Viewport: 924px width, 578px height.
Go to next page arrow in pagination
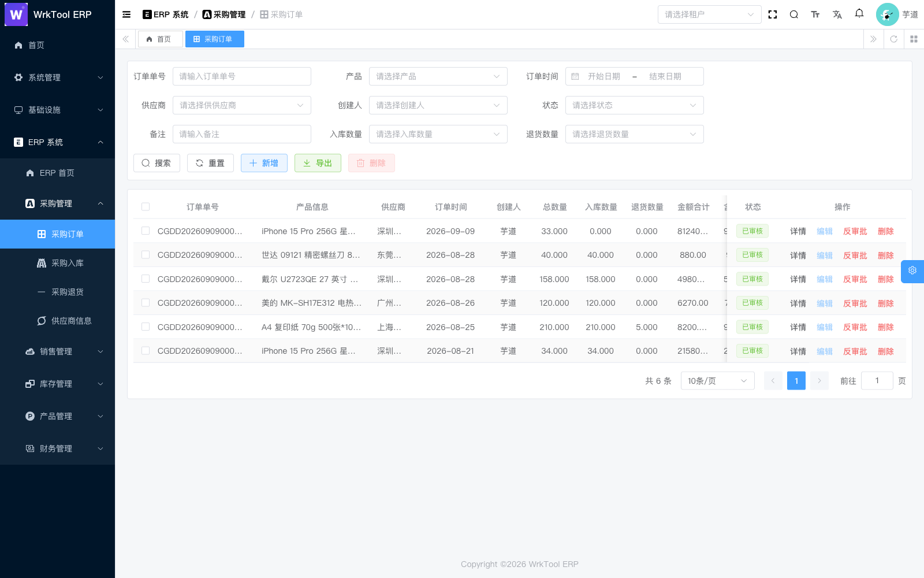[x=819, y=381]
